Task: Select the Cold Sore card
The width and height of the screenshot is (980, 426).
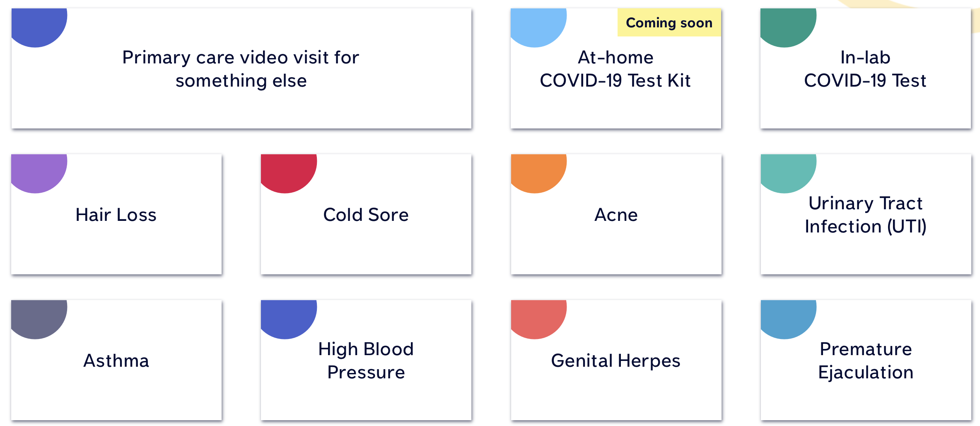Action: click(366, 215)
